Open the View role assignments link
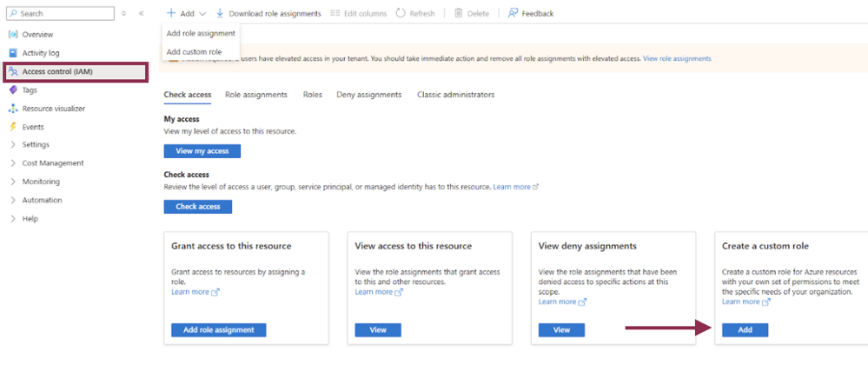 coord(677,58)
